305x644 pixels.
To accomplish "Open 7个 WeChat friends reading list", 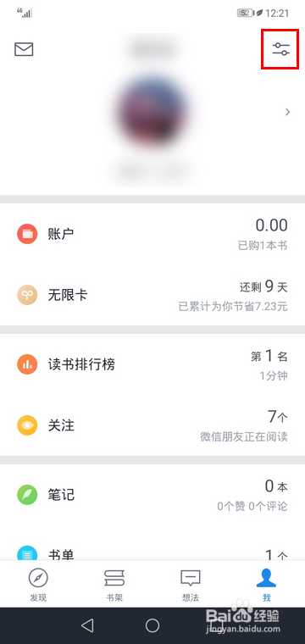I will pyautogui.click(x=278, y=417).
